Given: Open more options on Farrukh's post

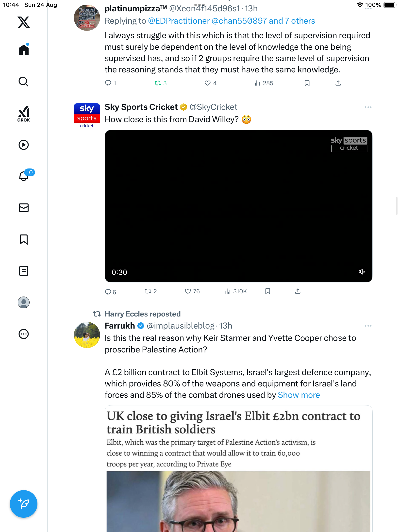Looking at the screenshot, I should click(368, 326).
